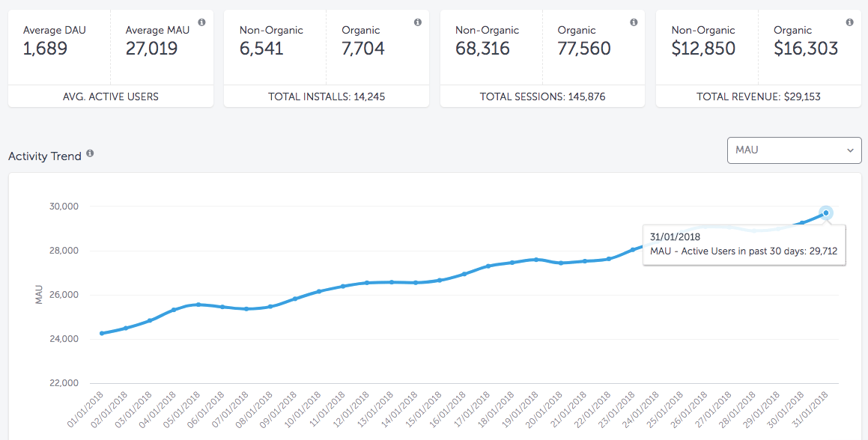
Task: Click Non-Organic revenue value $12,850
Action: (703, 49)
